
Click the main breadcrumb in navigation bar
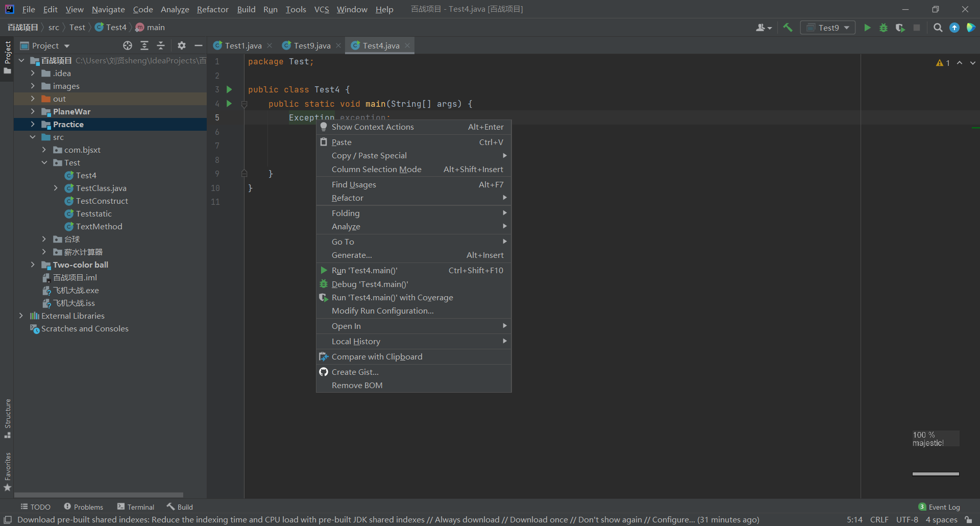[x=151, y=28]
